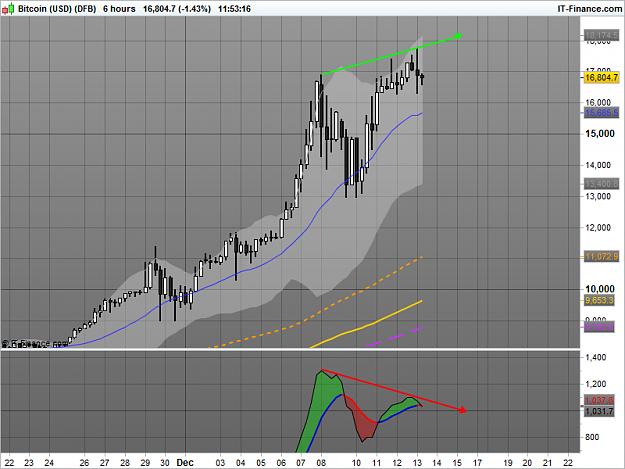
Task: Select the orange 11,072.9 price tag
Action: click(601, 257)
